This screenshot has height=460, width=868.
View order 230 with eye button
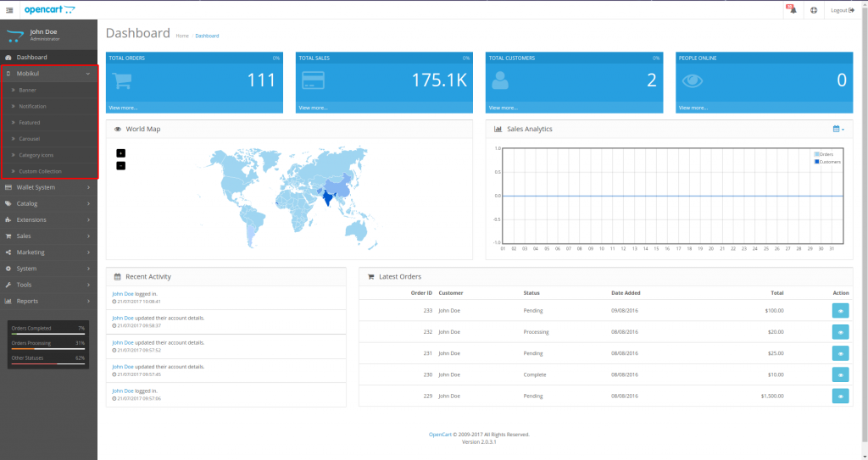(x=840, y=374)
